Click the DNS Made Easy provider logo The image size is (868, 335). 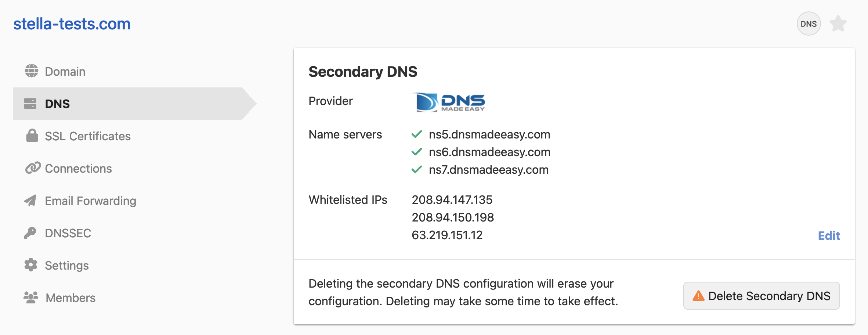[449, 102]
